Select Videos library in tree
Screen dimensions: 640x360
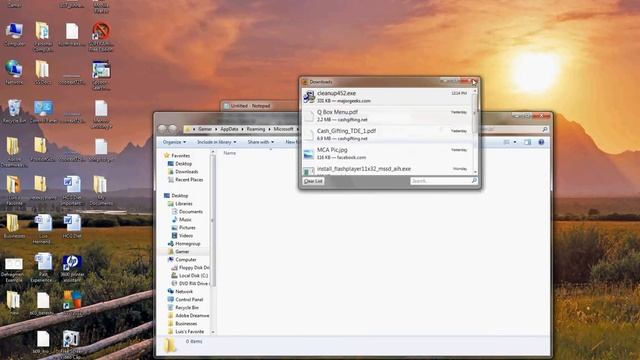click(x=182, y=236)
